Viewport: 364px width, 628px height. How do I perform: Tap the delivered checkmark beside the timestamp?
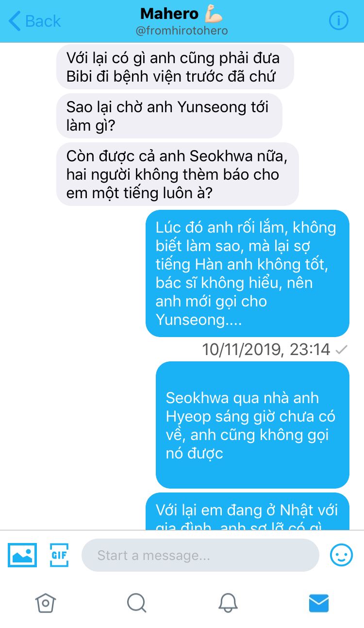[x=341, y=349]
